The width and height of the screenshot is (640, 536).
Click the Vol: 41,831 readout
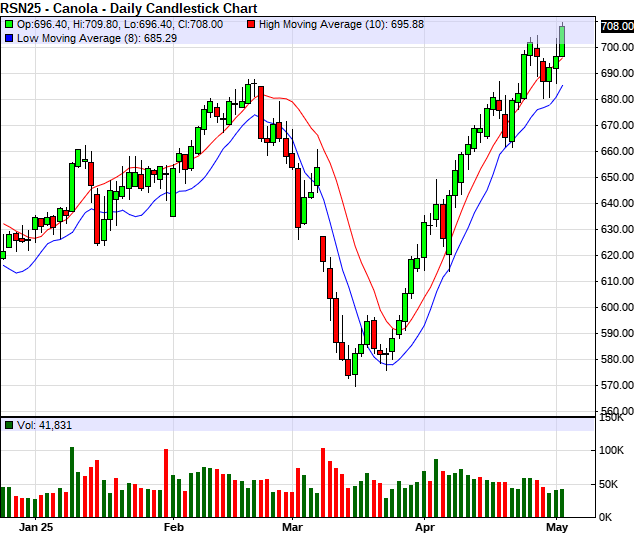[46, 425]
